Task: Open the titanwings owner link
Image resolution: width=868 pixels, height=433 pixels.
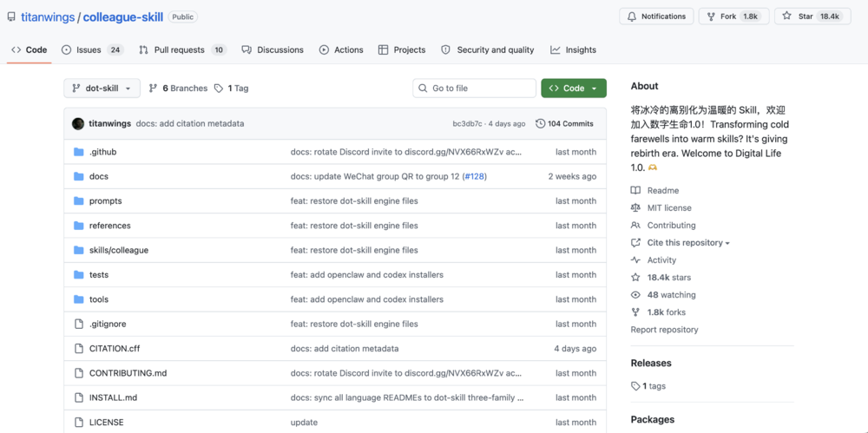Action: (48, 17)
